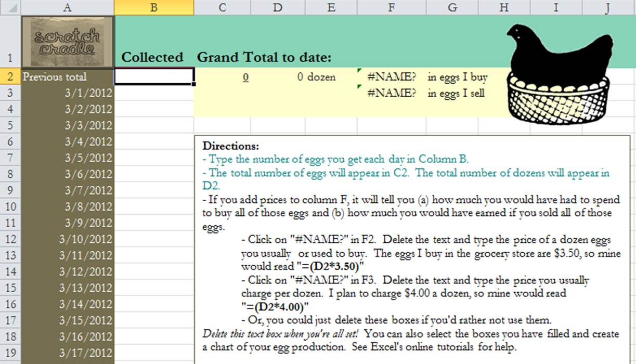Select the Scratch Cradle logo image
Viewport: 636px width, 364px height.
click(68, 42)
